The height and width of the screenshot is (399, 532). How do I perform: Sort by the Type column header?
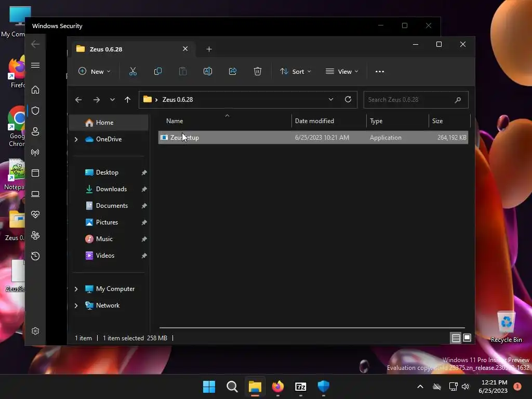(x=397, y=121)
